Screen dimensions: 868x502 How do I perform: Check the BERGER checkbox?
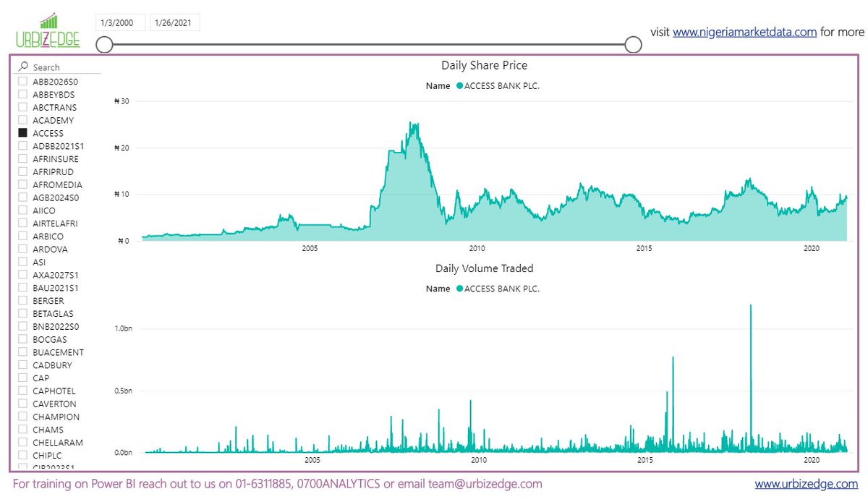tap(22, 301)
